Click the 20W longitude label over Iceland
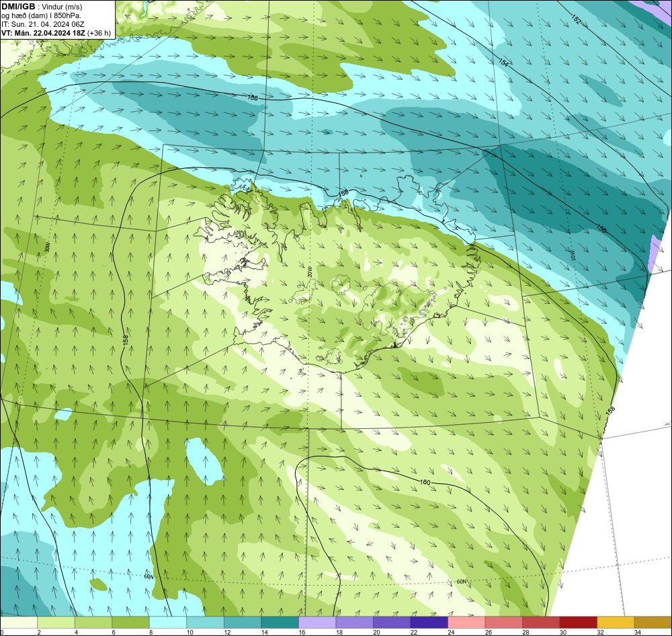The width and height of the screenshot is (672, 636). pyautogui.click(x=309, y=272)
